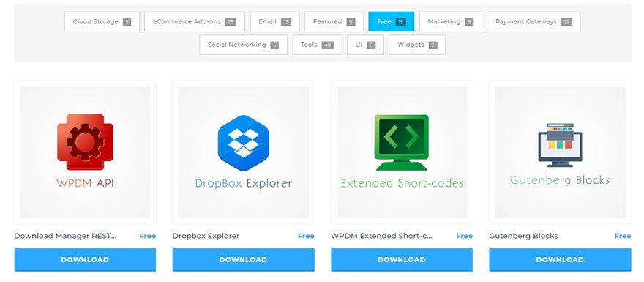Select the Tools category filter
The height and width of the screenshot is (282, 644).
click(x=317, y=45)
